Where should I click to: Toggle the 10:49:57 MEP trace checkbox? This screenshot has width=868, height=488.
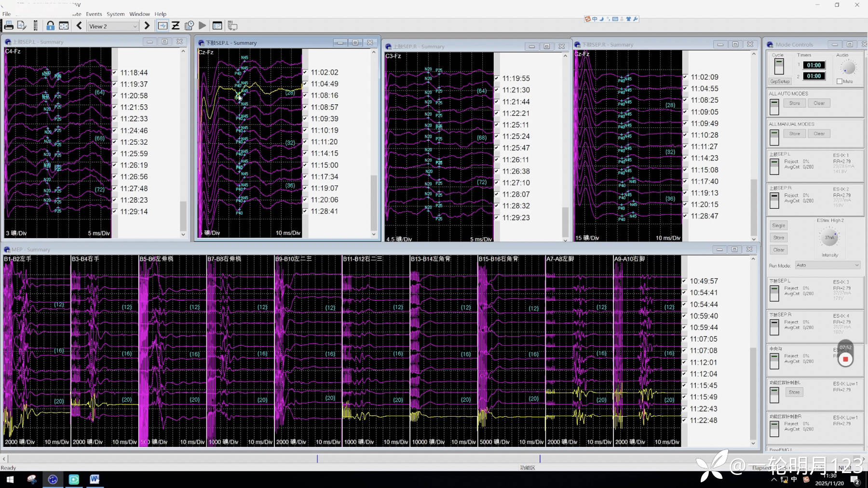tap(684, 281)
